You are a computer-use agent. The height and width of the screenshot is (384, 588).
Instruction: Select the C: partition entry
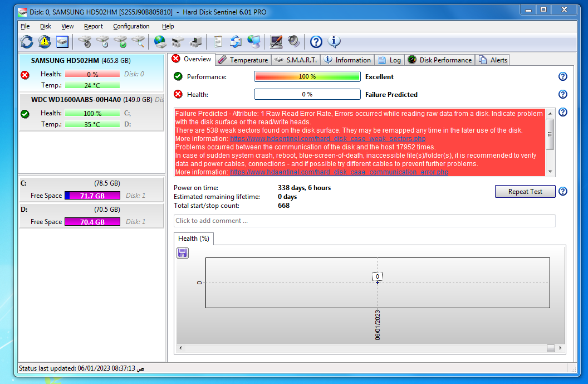tap(91, 189)
